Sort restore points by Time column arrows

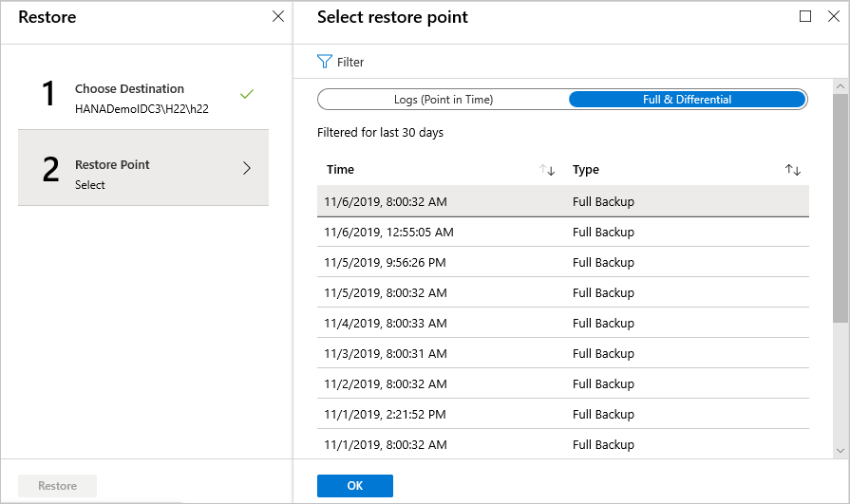point(547,170)
